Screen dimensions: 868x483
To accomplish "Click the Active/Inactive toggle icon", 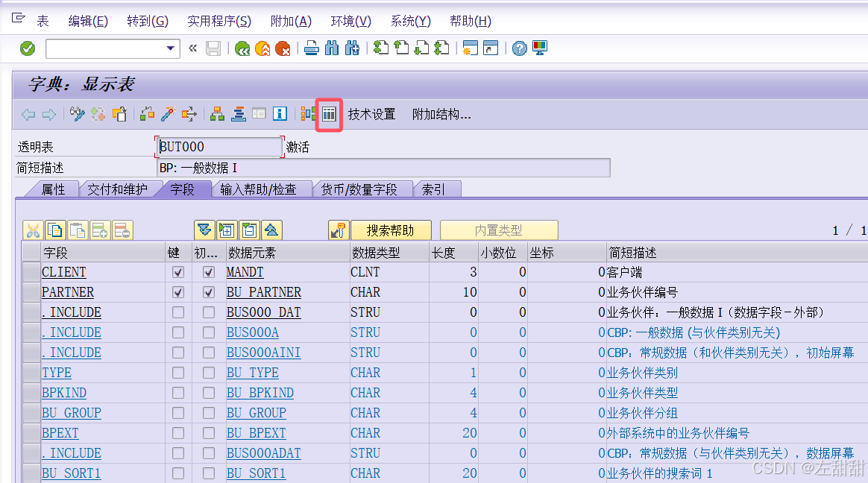I will [x=98, y=114].
